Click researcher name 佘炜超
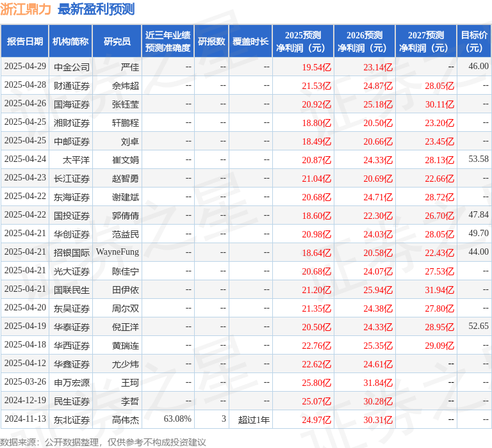492x448 pixels. point(126,86)
